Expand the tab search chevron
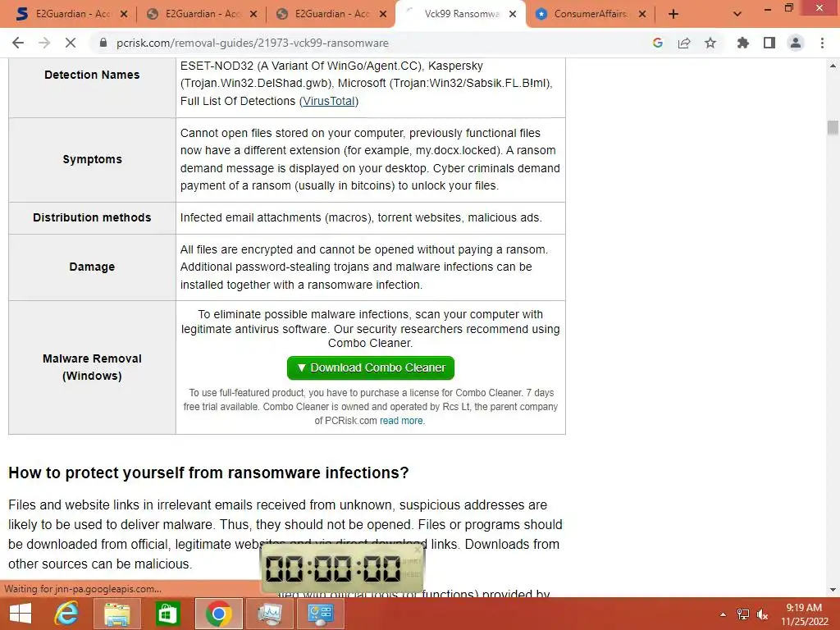 [x=737, y=14]
